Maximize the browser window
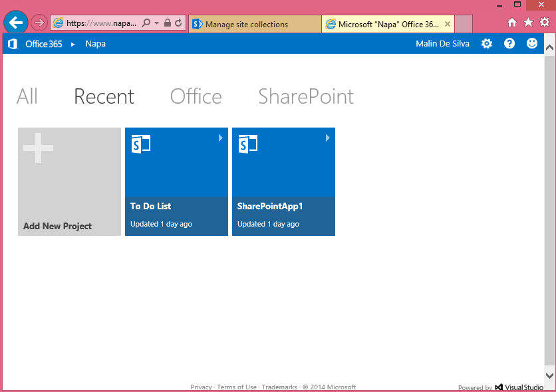 pos(517,5)
